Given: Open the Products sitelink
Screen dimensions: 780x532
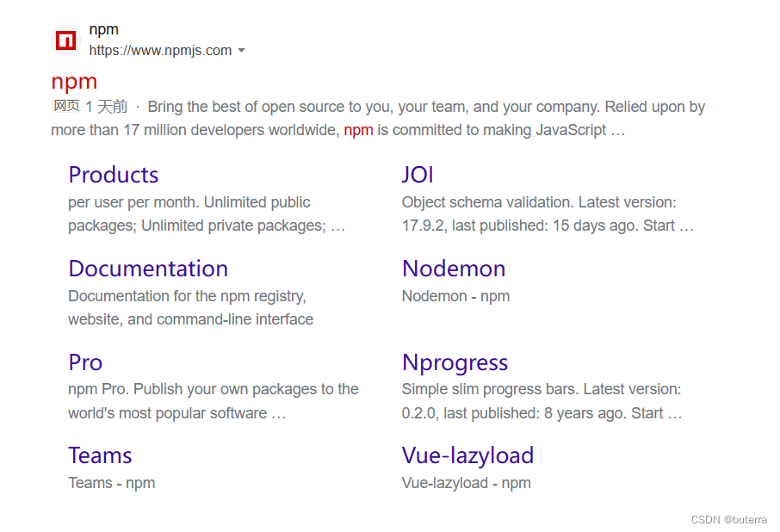Looking at the screenshot, I should [114, 175].
